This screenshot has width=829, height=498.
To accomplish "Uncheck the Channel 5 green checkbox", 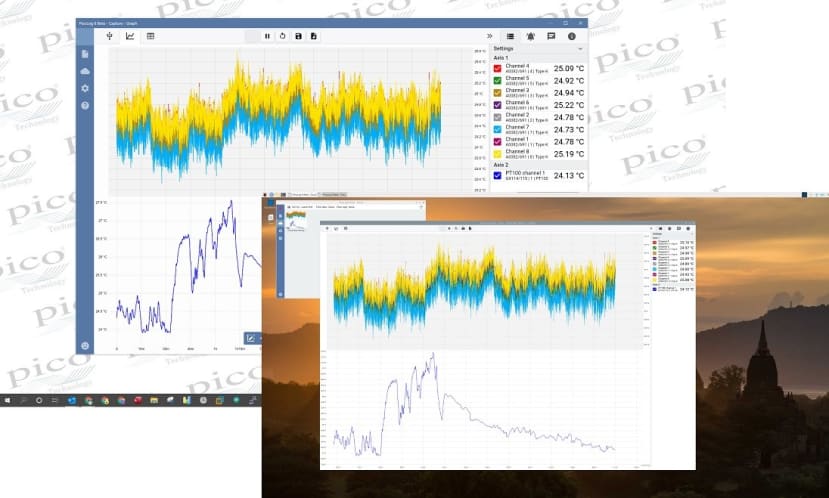I will (498, 81).
